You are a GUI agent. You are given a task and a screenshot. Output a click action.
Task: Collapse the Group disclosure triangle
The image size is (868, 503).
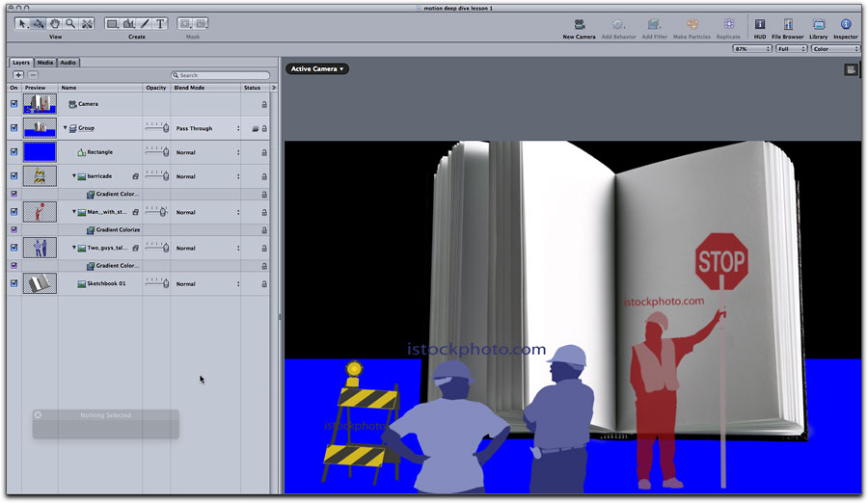coord(65,128)
